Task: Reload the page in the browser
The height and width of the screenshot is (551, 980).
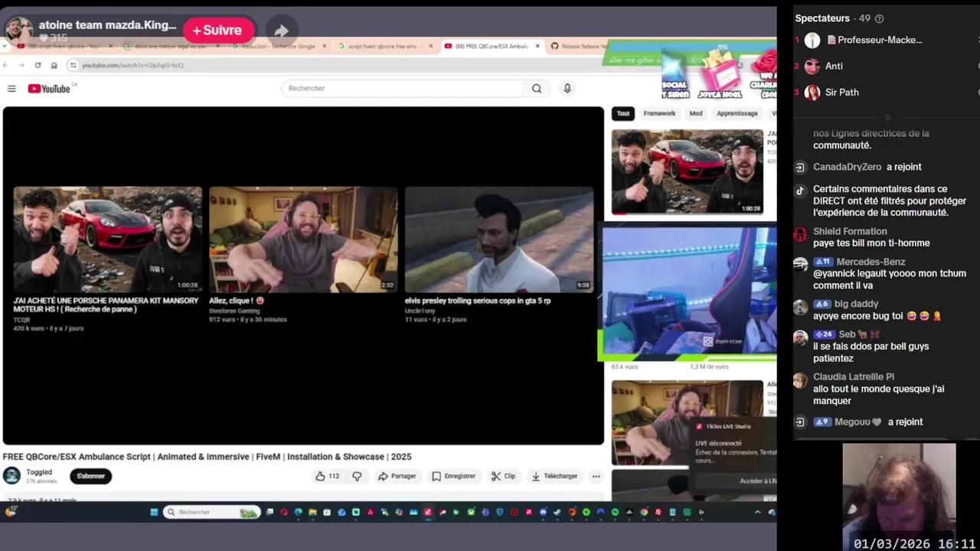Action: click(x=37, y=65)
